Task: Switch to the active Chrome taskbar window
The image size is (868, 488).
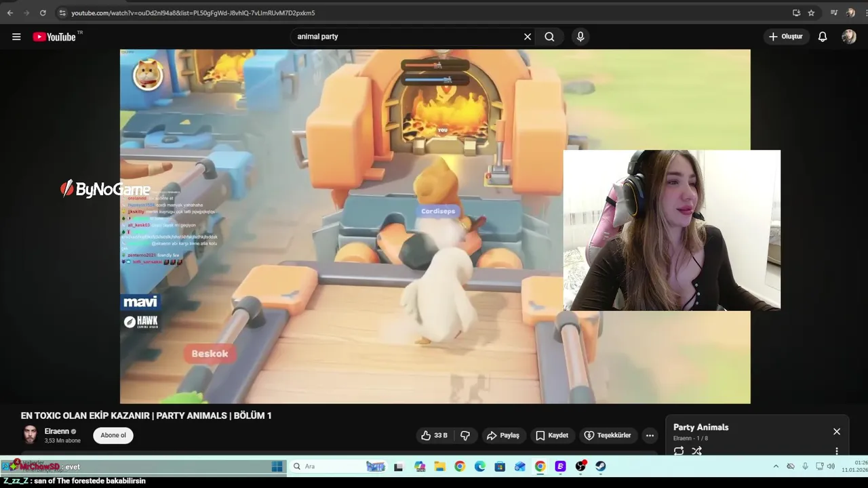Action: (540, 466)
